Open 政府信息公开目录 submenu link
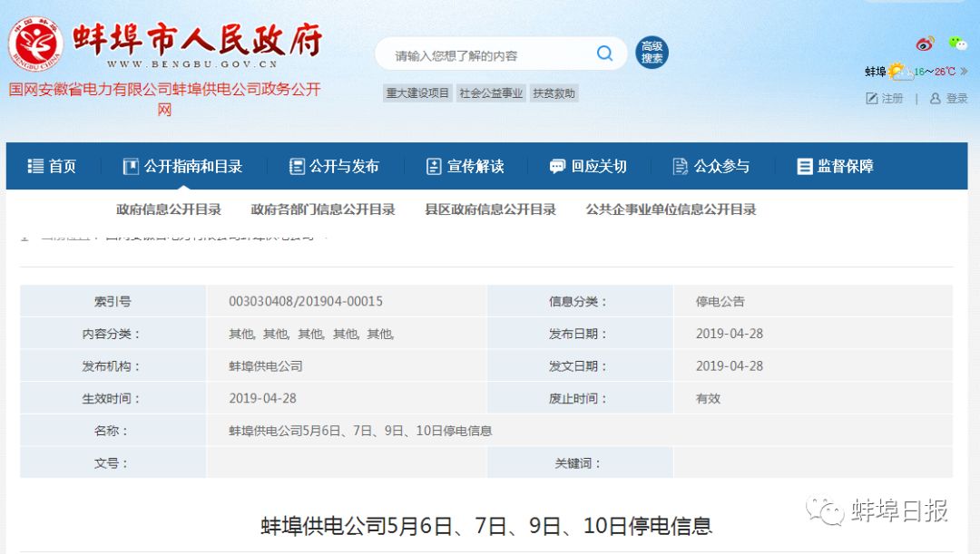 [x=169, y=209]
